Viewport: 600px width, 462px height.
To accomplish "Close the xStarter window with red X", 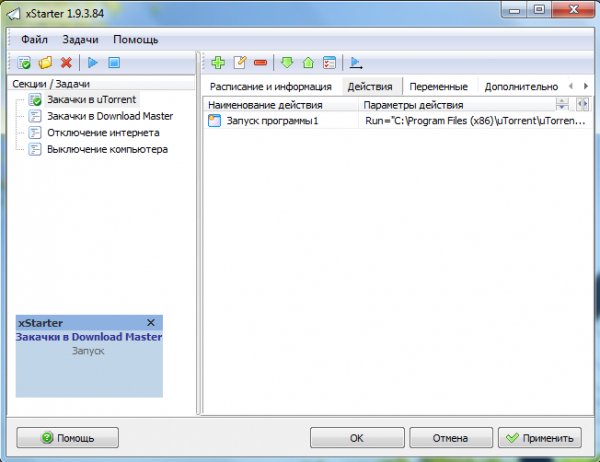I will tap(573, 10).
